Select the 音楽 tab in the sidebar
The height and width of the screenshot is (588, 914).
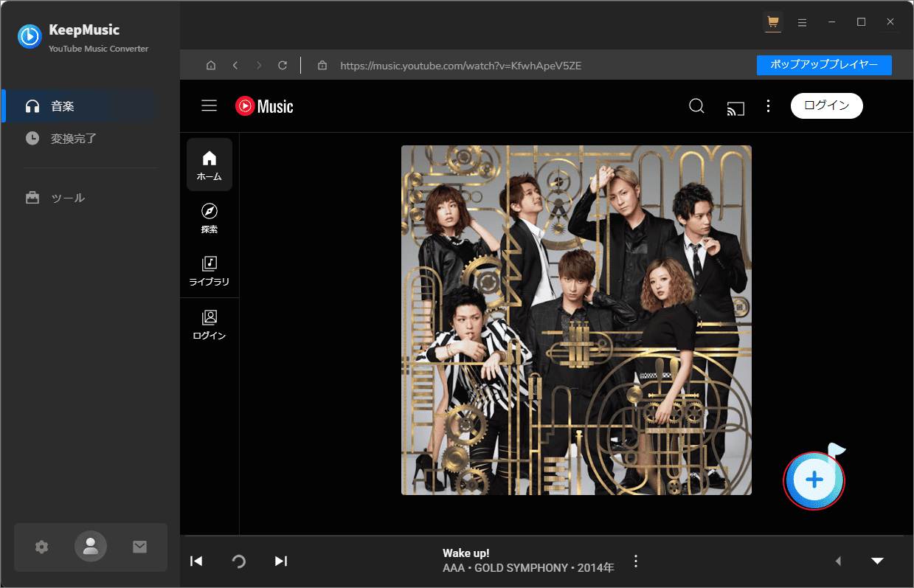pos(80,106)
